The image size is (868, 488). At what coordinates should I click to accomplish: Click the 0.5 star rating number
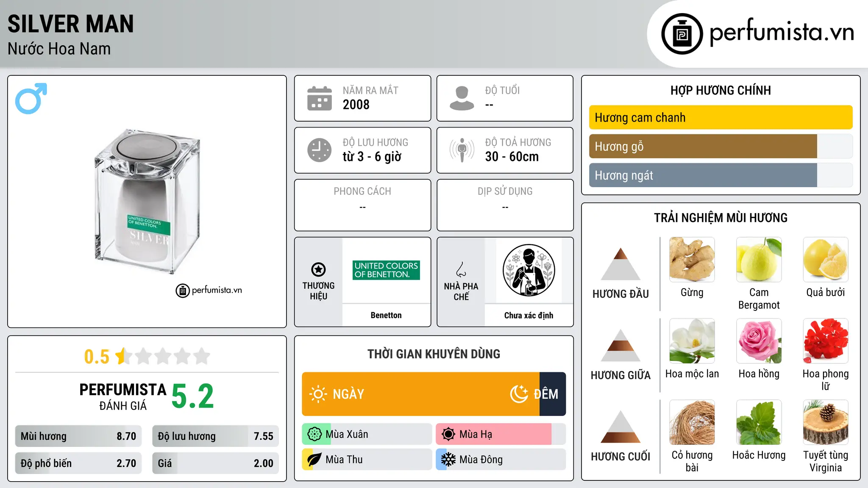[x=97, y=357]
